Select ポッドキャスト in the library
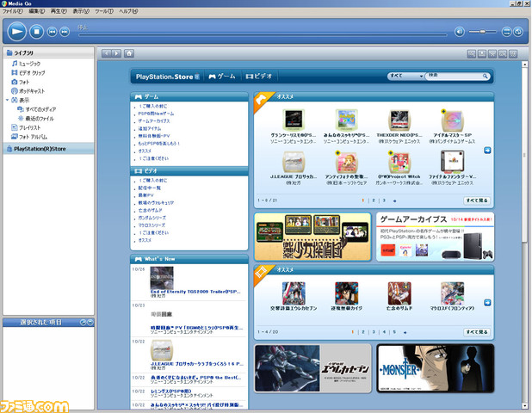This screenshot has width=532, height=413. [28, 91]
